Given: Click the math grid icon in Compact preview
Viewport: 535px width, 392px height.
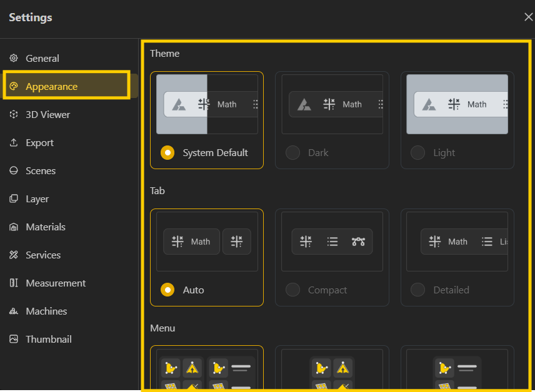Looking at the screenshot, I should coord(306,242).
